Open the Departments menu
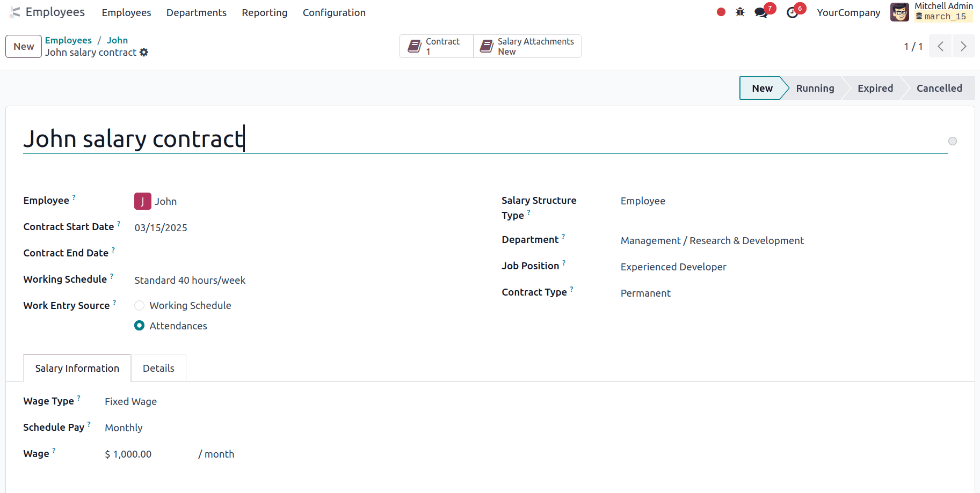 click(197, 12)
